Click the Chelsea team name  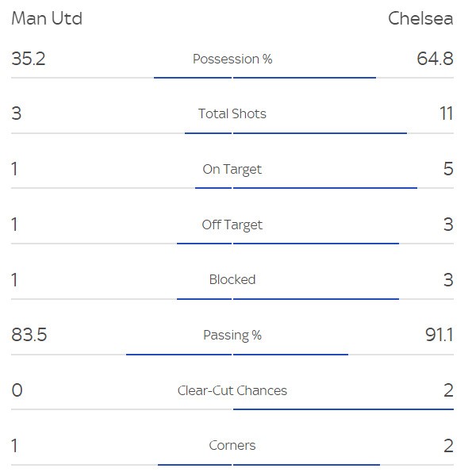click(x=420, y=18)
